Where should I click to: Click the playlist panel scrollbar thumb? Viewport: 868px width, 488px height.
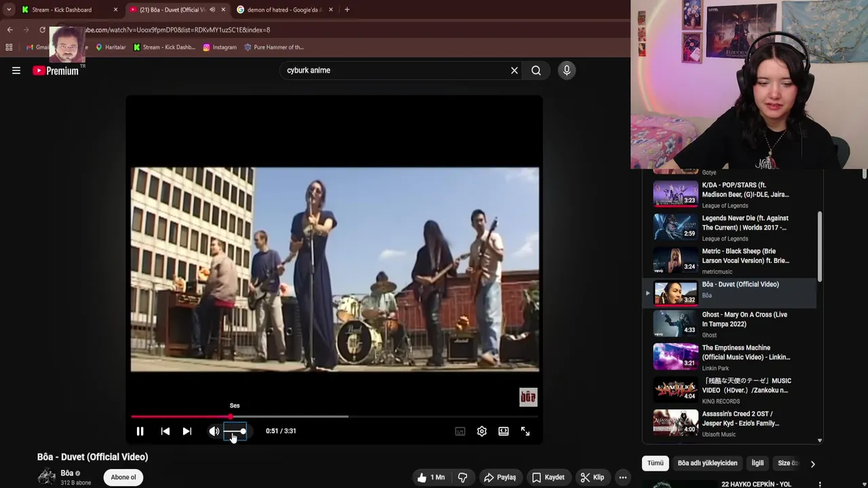[x=820, y=247]
